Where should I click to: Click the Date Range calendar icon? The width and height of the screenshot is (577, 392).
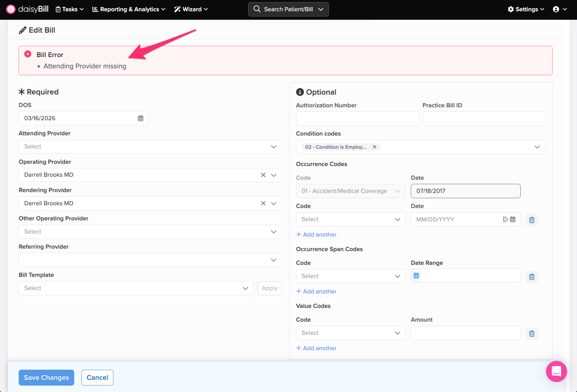416,276
